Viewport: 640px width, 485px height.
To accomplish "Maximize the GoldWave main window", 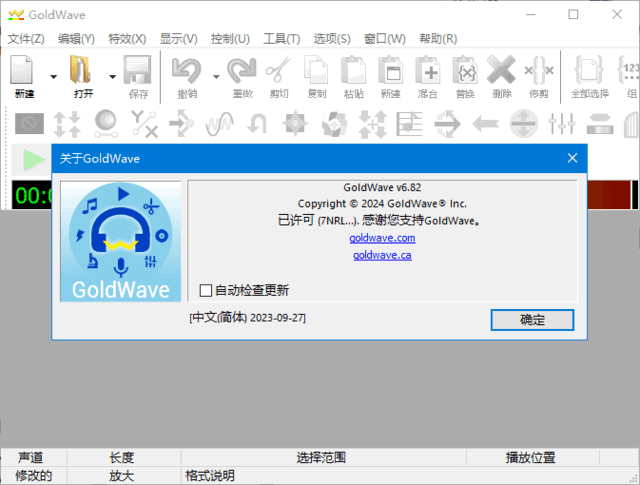I will [573, 15].
